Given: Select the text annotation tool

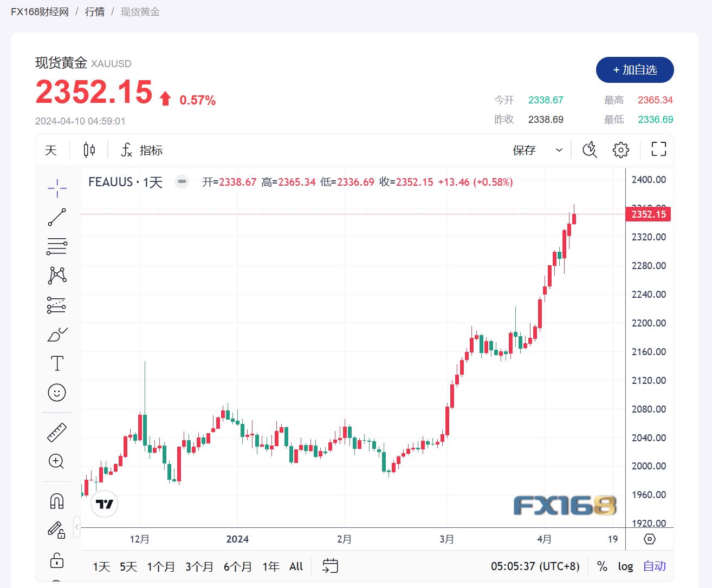Looking at the screenshot, I should (57, 363).
